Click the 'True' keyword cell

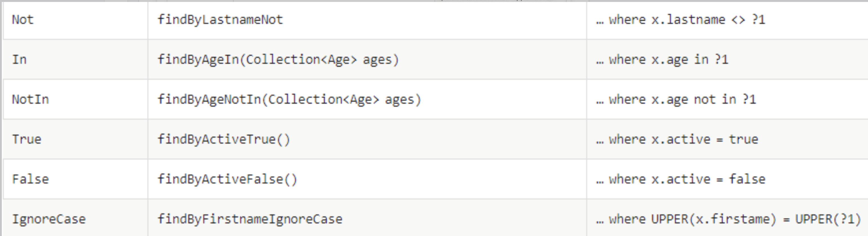27,139
